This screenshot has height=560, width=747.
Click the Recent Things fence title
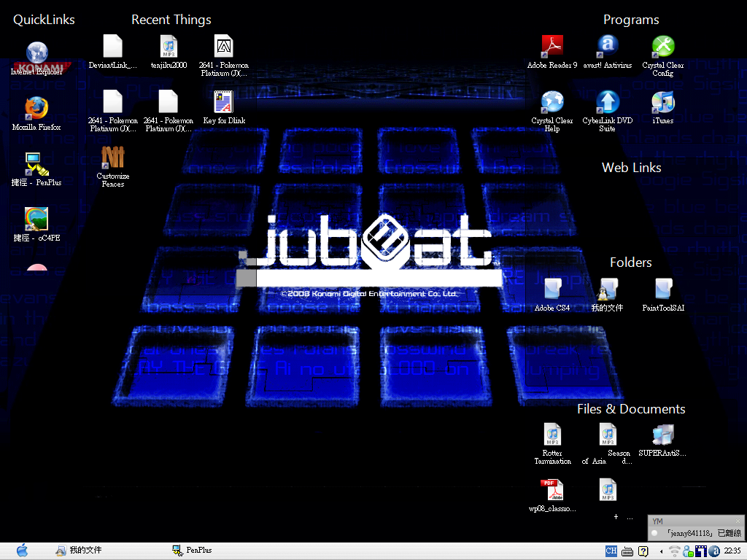click(x=171, y=20)
